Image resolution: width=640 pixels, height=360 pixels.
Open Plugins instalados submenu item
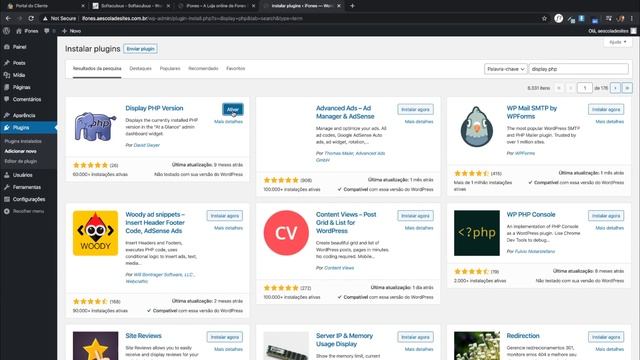click(x=23, y=141)
